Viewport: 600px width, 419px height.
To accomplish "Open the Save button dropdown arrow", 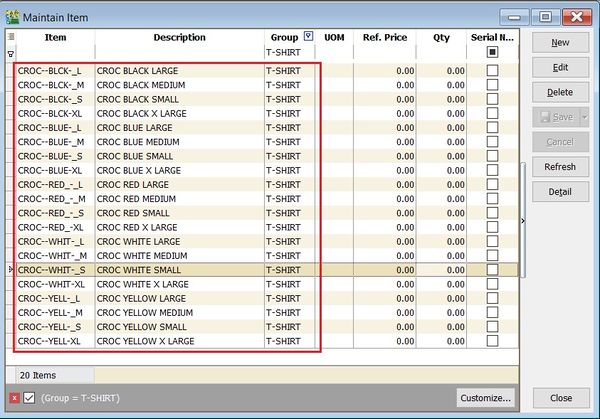I will click(584, 117).
